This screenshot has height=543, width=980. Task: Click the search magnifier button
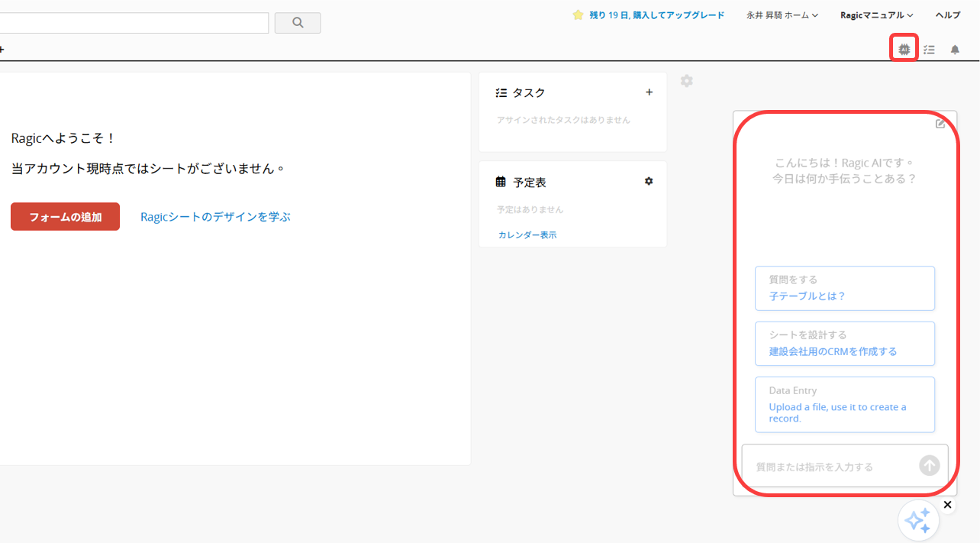tap(298, 23)
